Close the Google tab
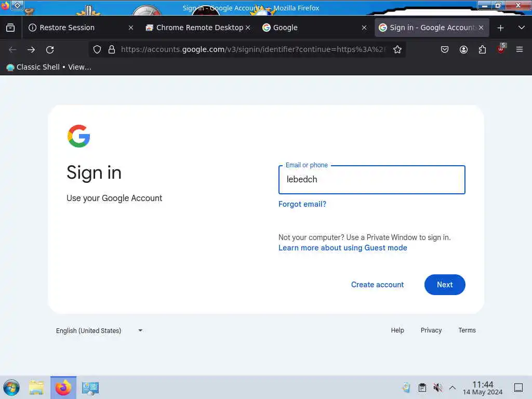 tap(364, 28)
